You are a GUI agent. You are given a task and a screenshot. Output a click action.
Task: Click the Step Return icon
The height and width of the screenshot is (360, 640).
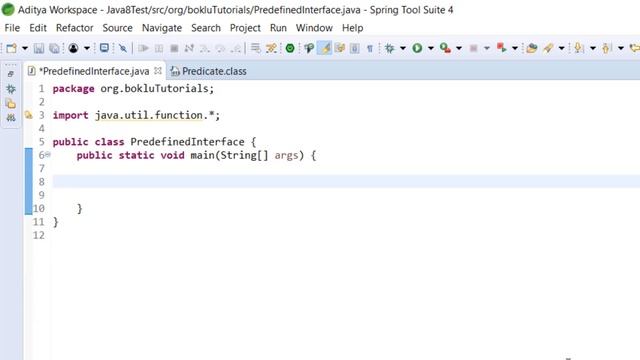click(x=236, y=48)
